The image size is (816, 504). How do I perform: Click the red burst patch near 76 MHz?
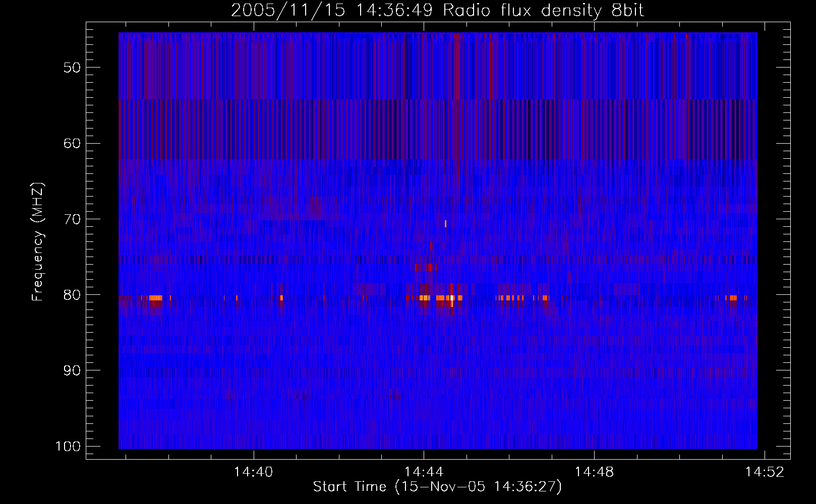(x=424, y=267)
